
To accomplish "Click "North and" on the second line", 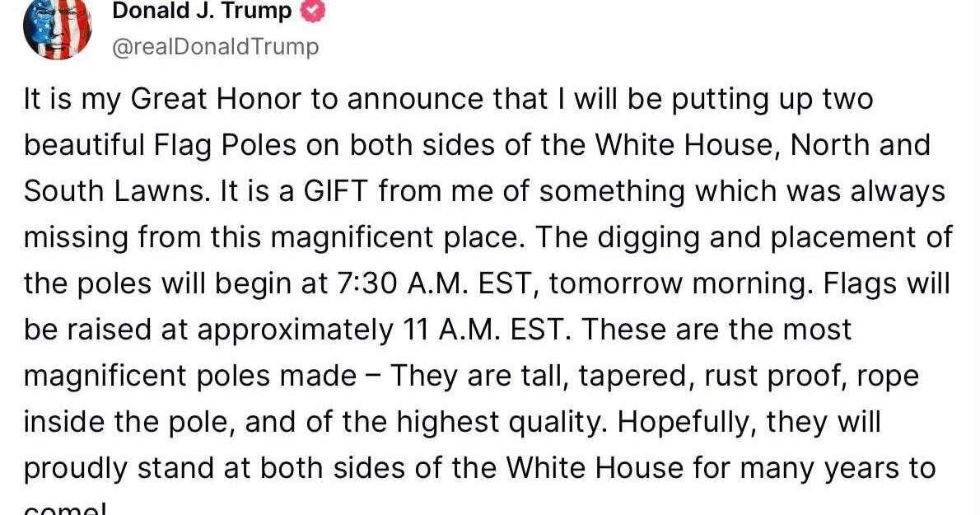I will point(861,145).
